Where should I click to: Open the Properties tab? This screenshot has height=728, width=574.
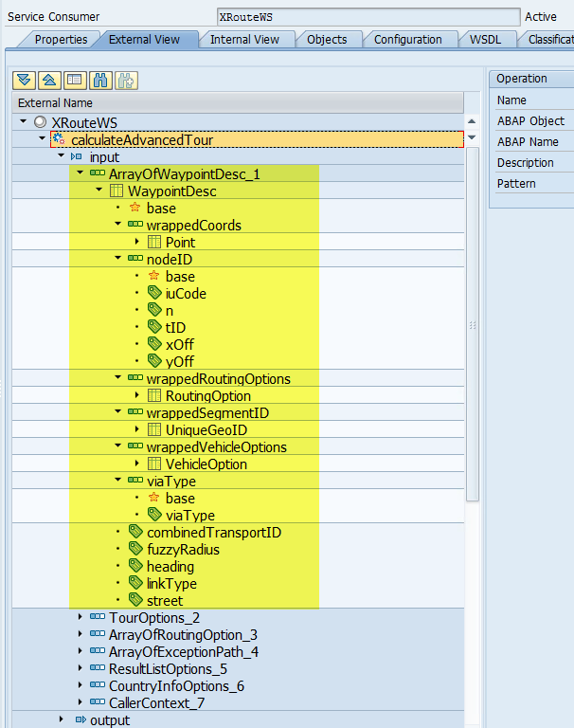coord(61,39)
